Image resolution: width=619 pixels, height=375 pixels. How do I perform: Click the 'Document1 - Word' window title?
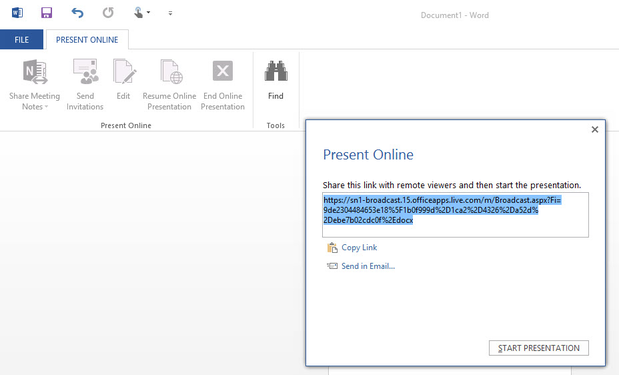click(x=454, y=15)
